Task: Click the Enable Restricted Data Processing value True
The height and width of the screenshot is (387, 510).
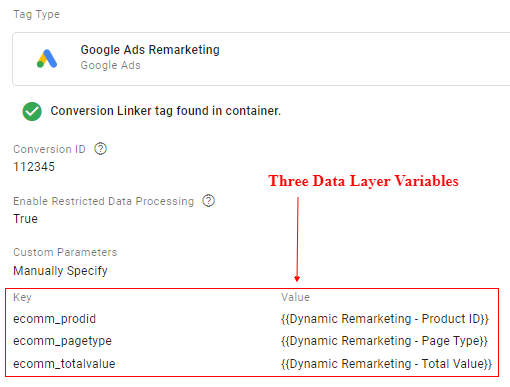Action: [25, 219]
